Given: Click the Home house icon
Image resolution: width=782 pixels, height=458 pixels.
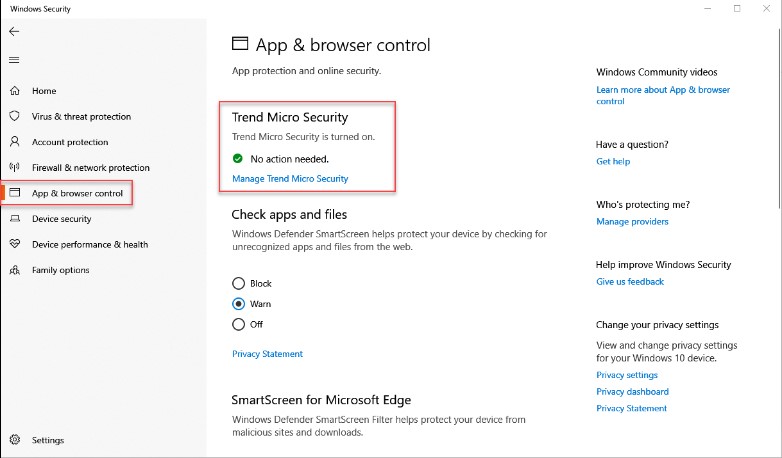Looking at the screenshot, I should click(x=14, y=91).
